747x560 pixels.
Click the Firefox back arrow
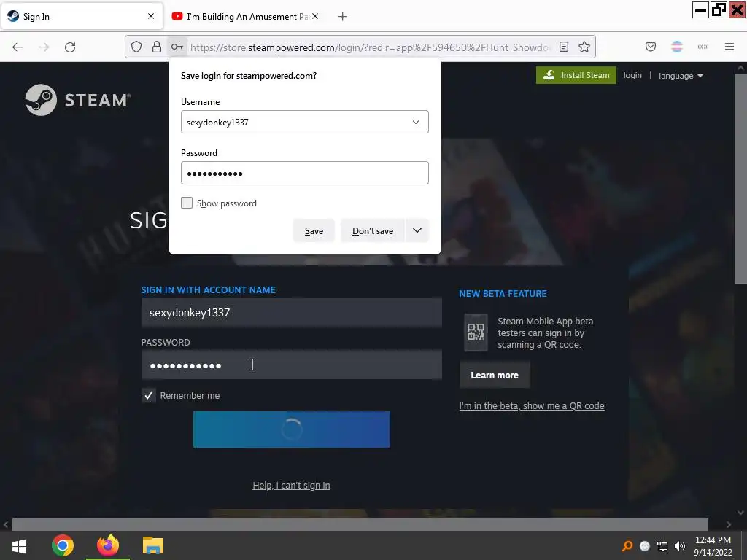tap(18, 47)
